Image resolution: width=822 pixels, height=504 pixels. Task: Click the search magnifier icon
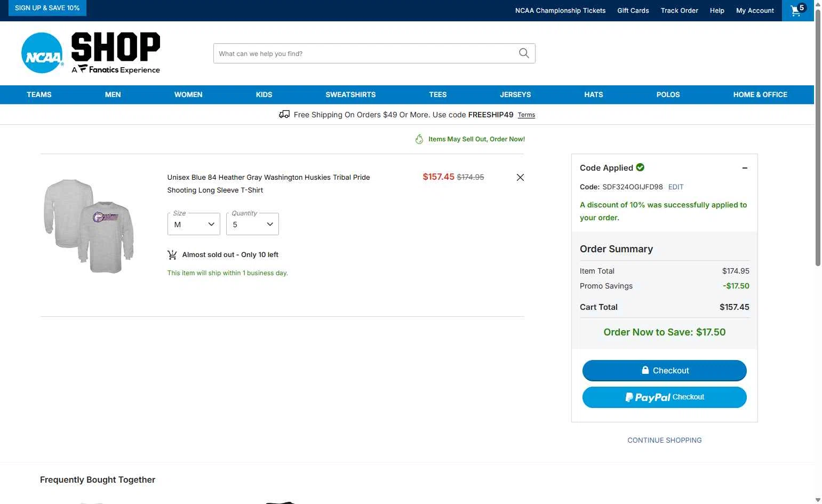524,53
